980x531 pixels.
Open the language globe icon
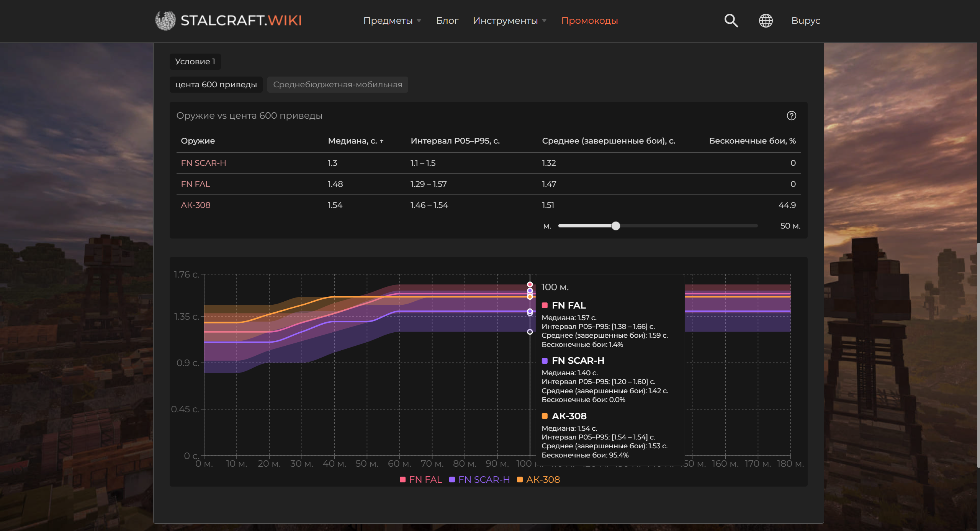(766, 21)
